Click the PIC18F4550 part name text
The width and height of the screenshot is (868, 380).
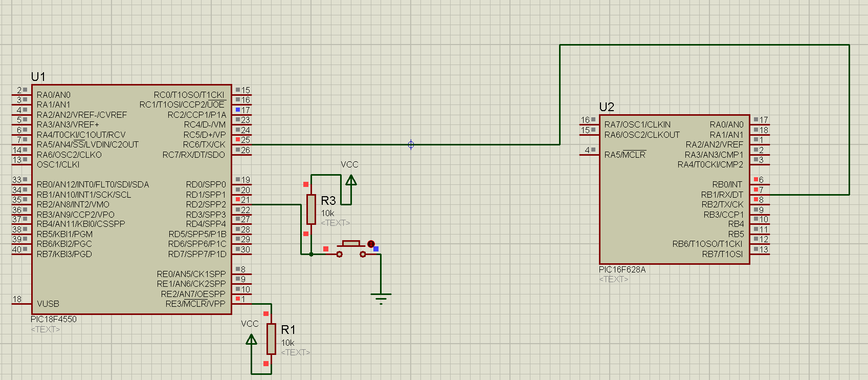54,319
